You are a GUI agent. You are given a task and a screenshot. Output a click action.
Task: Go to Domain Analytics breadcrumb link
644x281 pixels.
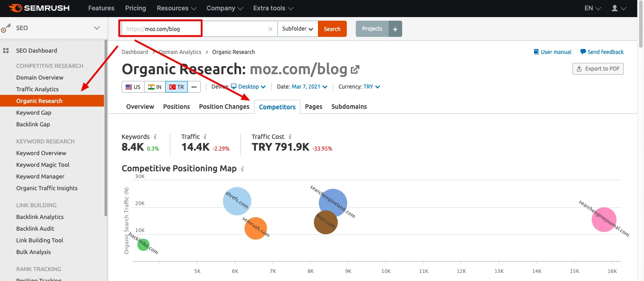click(181, 52)
